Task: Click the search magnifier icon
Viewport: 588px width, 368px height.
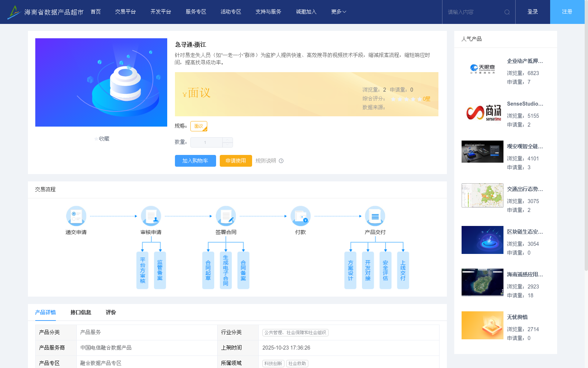Action: click(507, 12)
